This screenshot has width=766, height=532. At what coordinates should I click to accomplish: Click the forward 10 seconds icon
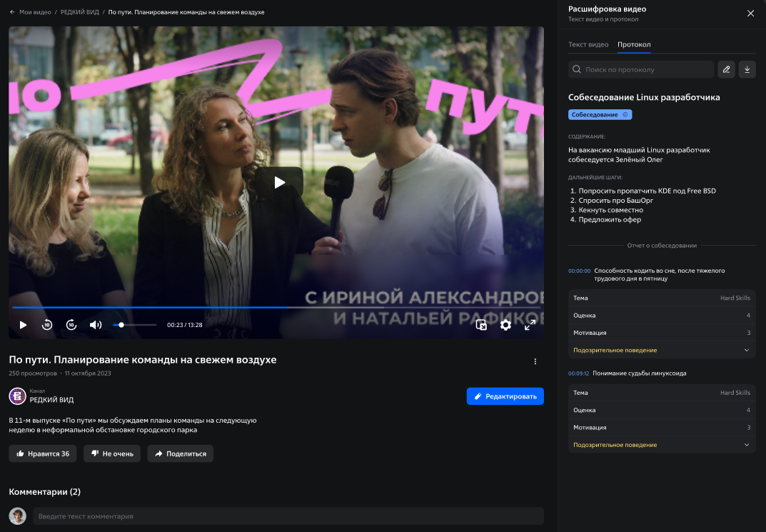(x=71, y=325)
